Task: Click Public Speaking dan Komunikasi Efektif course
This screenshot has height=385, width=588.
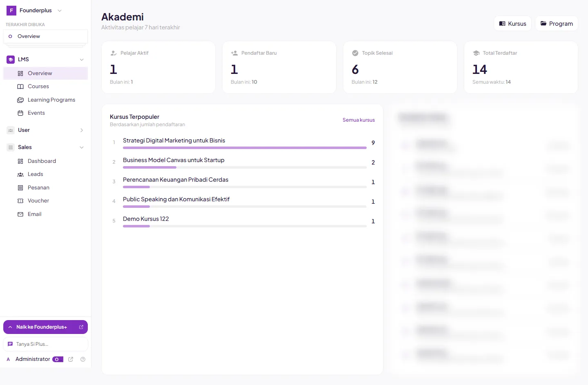Action: click(x=176, y=199)
